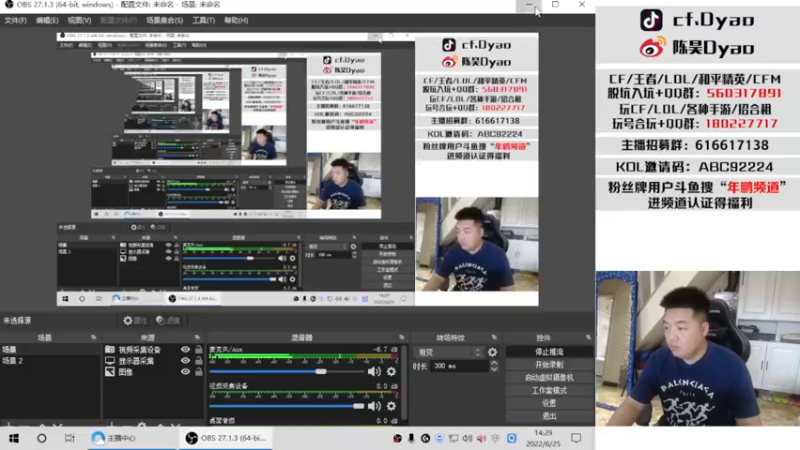Hide the 图像 source with eye icon

tap(185, 372)
